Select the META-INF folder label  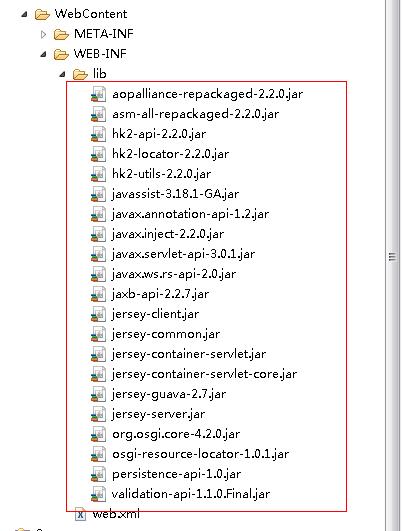[x=104, y=34]
